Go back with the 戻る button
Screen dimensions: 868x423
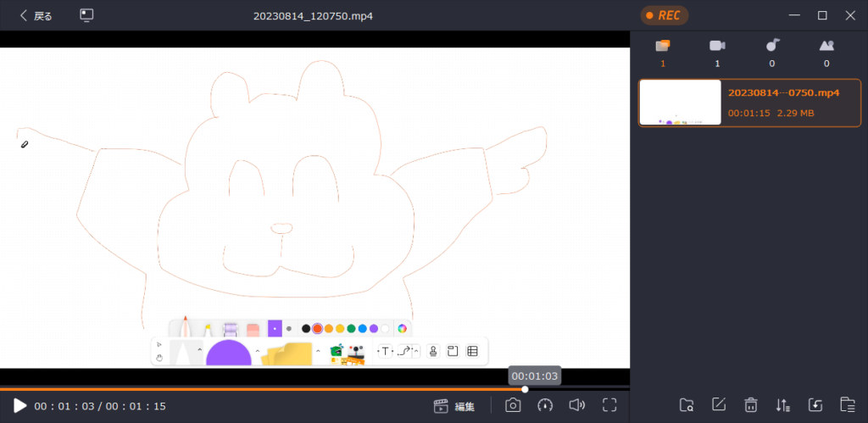[x=36, y=15]
